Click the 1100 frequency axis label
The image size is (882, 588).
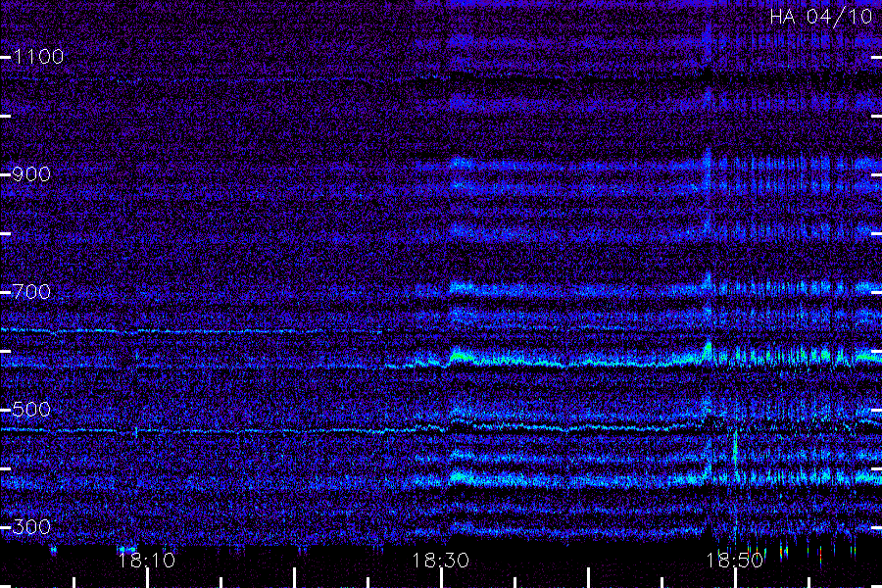pyautogui.click(x=38, y=57)
